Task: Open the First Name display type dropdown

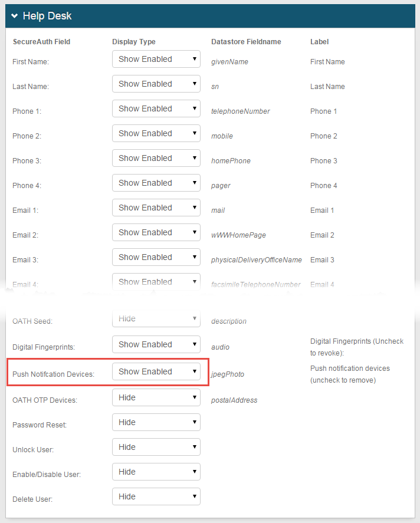Action: pos(156,59)
